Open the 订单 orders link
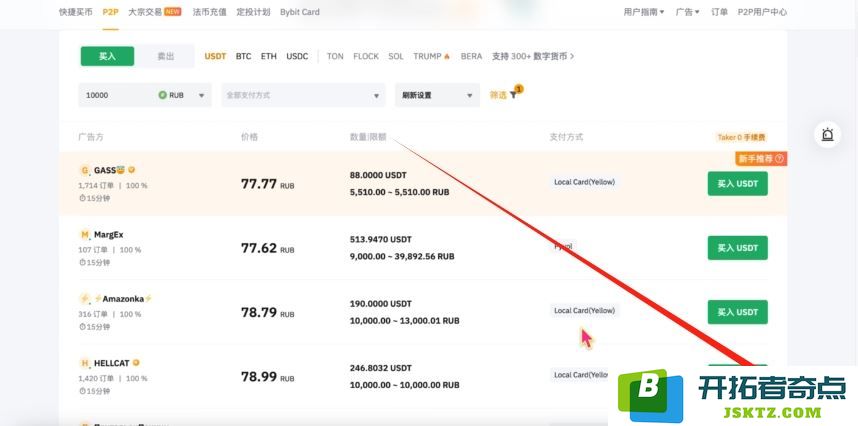This screenshot has height=426, width=858. point(719,12)
